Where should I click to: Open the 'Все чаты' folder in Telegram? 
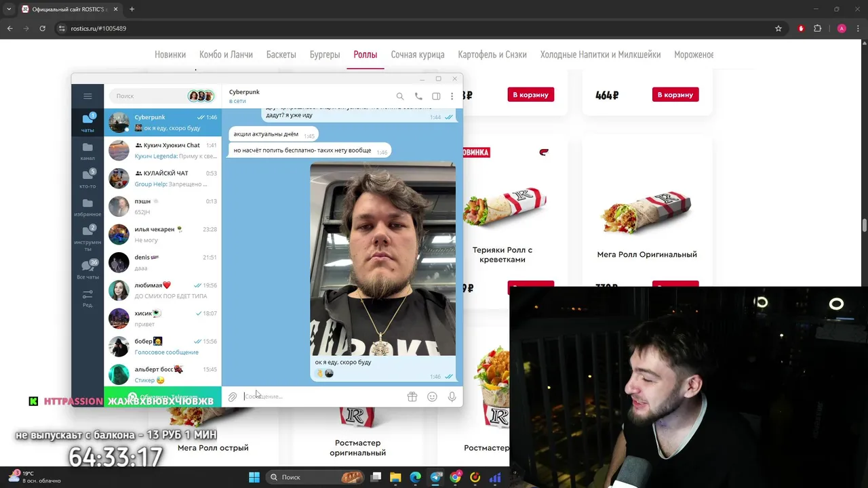(87, 269)
